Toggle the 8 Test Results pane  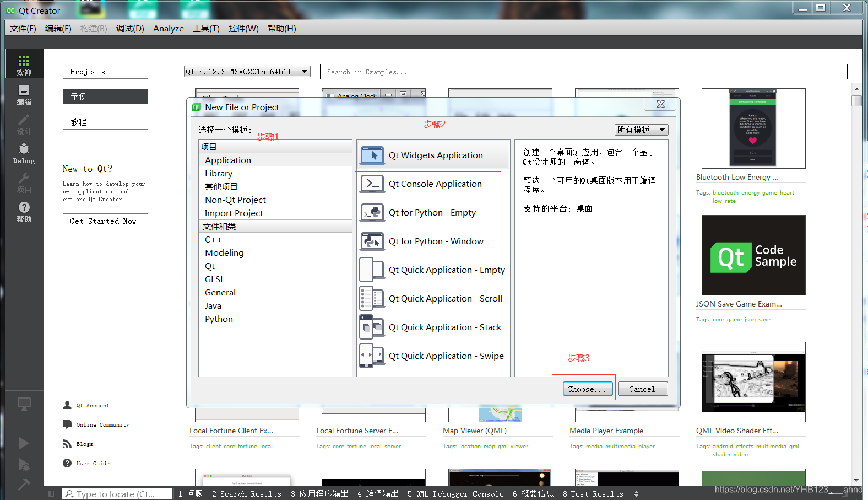point(593,494)
